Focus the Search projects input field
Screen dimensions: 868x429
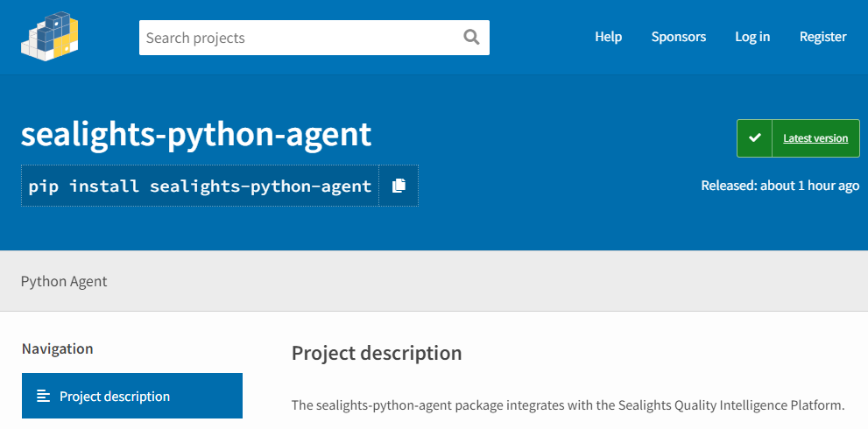point(298,38)
